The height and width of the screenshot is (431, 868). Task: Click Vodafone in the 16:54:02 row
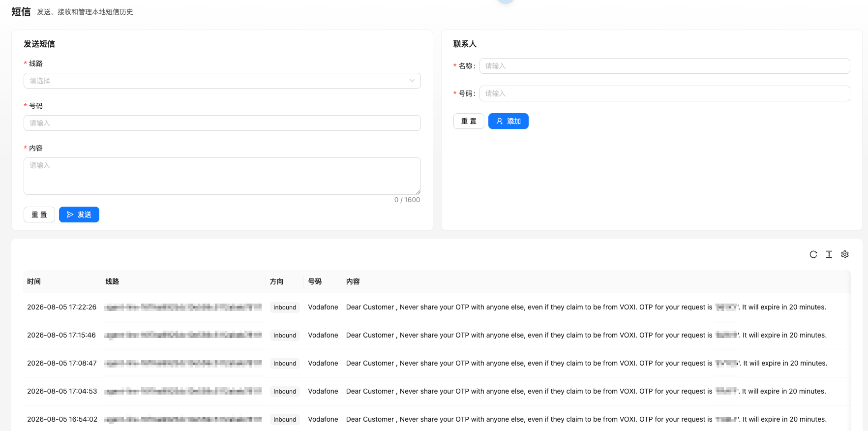323,419
